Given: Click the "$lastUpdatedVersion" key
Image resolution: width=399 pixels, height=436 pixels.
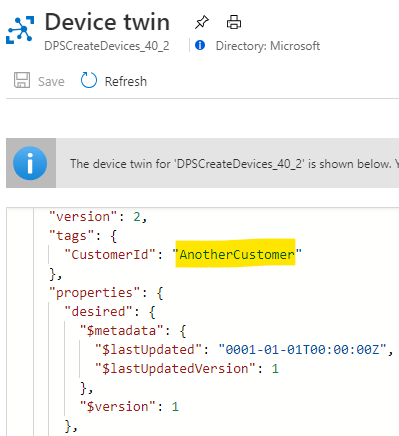Looking at the screenshot, I should pyautogui.click(x=175, y=369).
